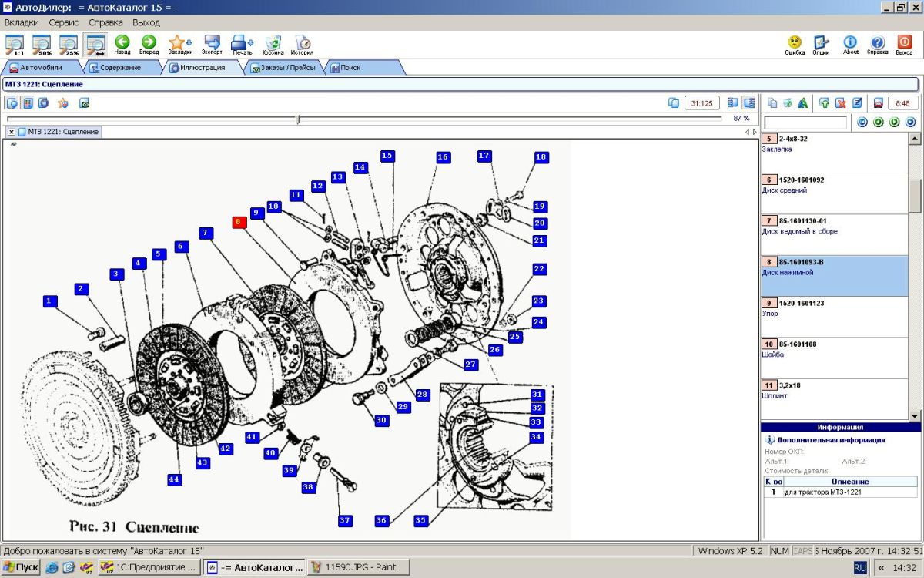Toggle the first panel layout button
Viewport: 924px width, 578px height.
click(x=732, y=102)
